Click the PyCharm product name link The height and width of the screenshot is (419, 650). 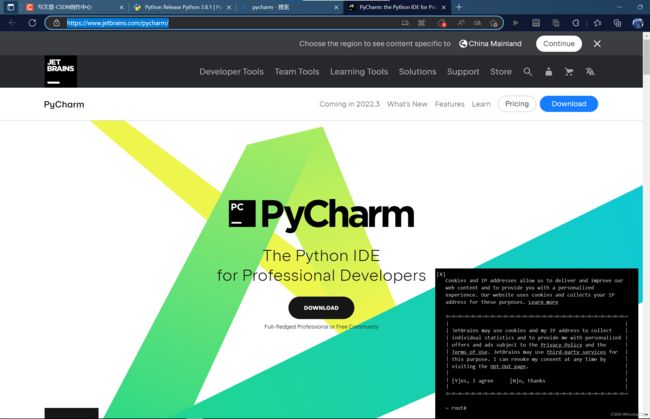[x=64, y=104]
